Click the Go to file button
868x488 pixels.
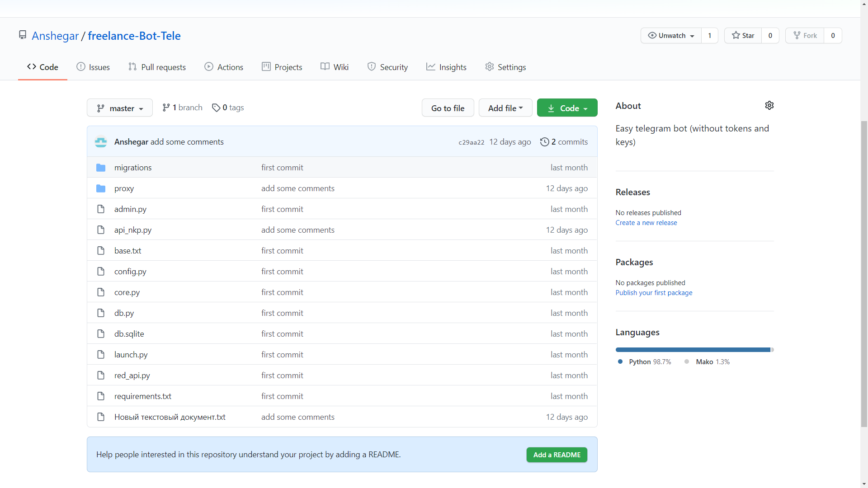tap(448, 108)
